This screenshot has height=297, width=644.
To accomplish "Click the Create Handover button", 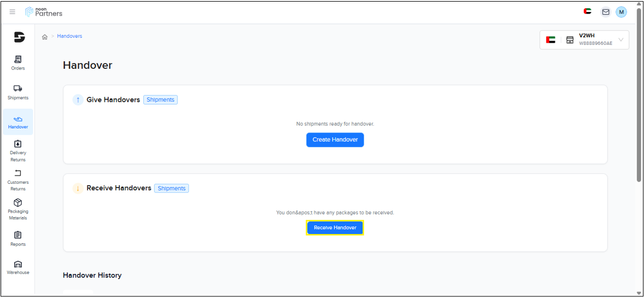I will click(335, 140).
